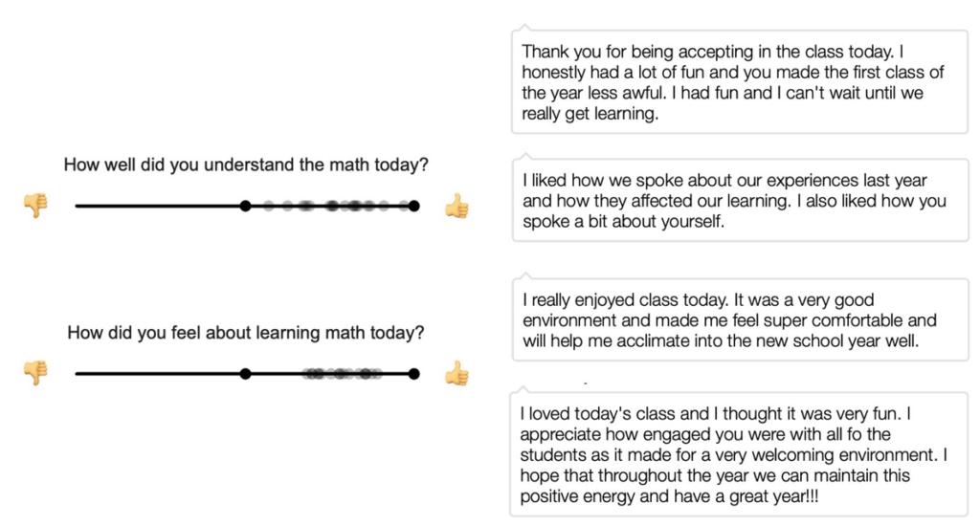Click left segment of understanding math slider line
980x526 pixels.
158,206
